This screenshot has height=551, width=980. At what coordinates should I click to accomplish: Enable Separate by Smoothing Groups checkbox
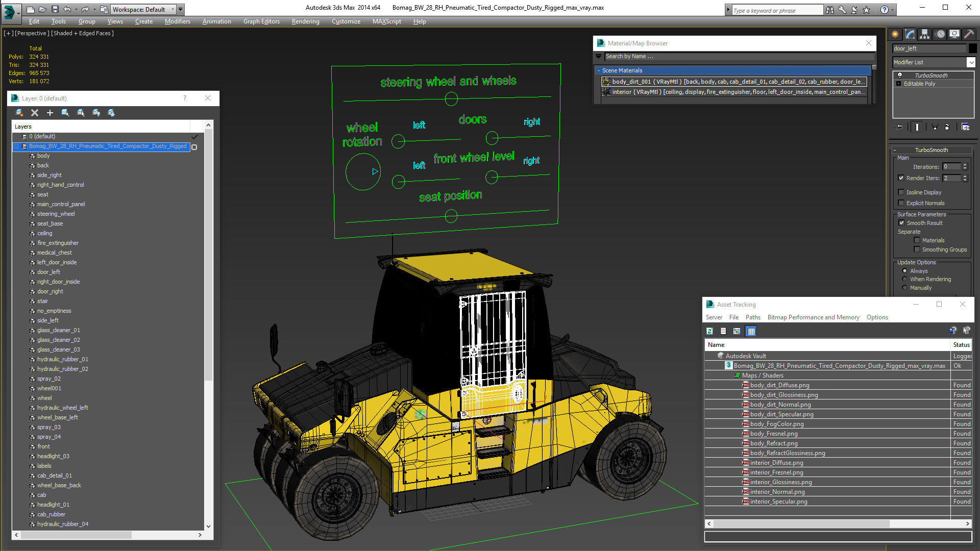click(917, 249)
